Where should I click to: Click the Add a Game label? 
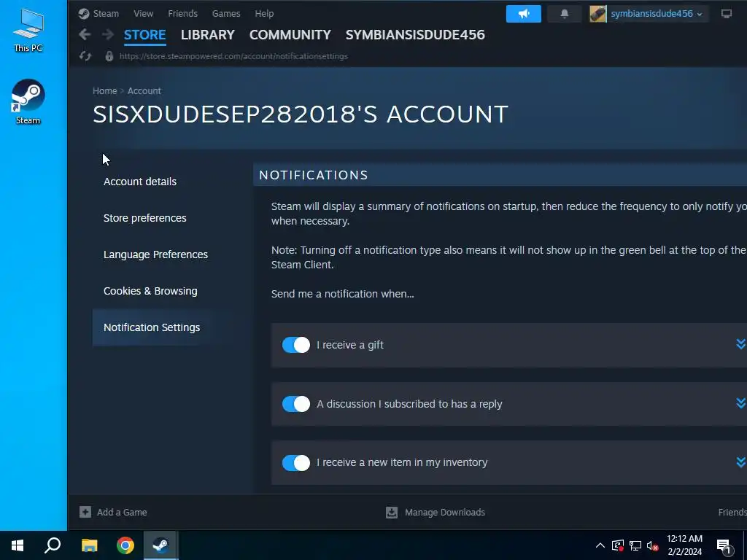click(x=122, y=513)
